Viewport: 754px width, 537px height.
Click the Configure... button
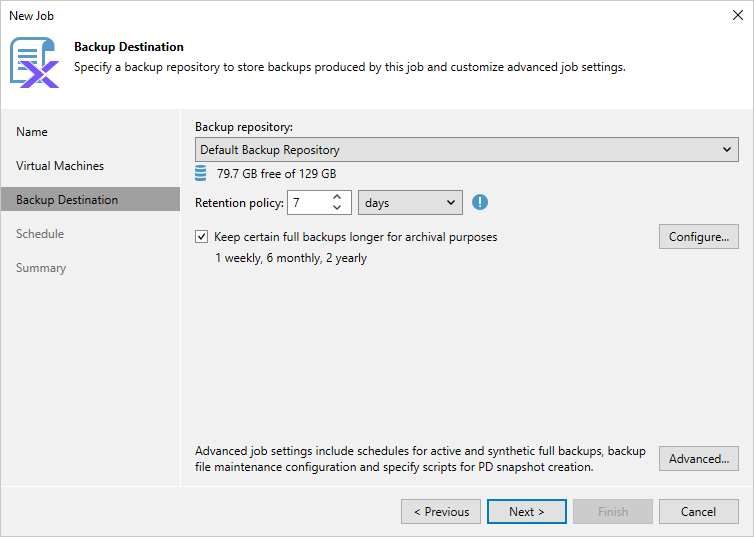click(698, 237)
